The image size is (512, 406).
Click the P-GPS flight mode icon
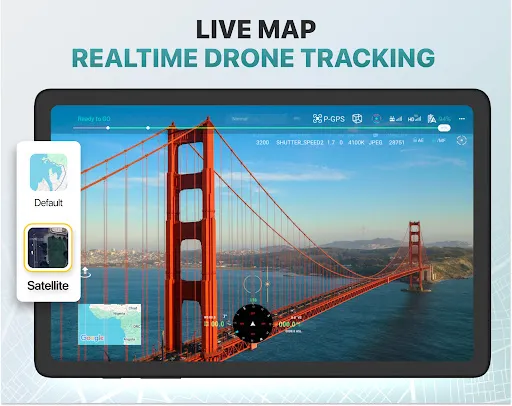pyautogui.click(x=328, y=119)
